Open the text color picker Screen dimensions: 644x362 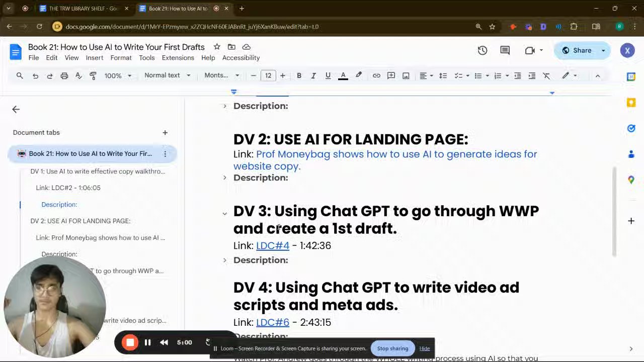(x=343, y=75)
